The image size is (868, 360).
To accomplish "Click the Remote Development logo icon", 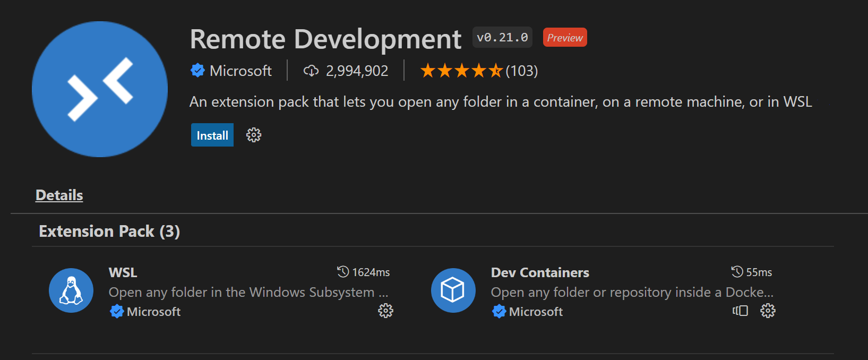I will (100, 89).
